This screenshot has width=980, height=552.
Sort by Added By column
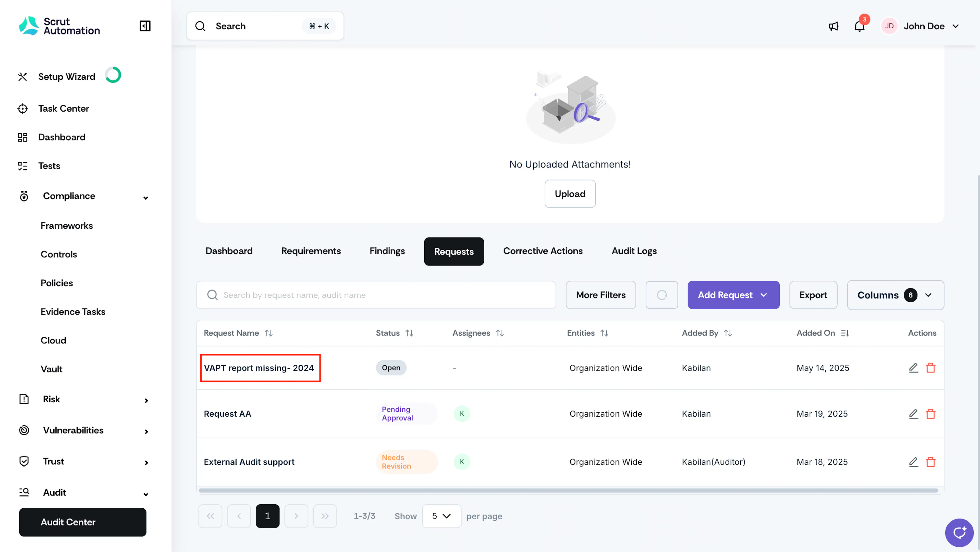click(728, 333)
